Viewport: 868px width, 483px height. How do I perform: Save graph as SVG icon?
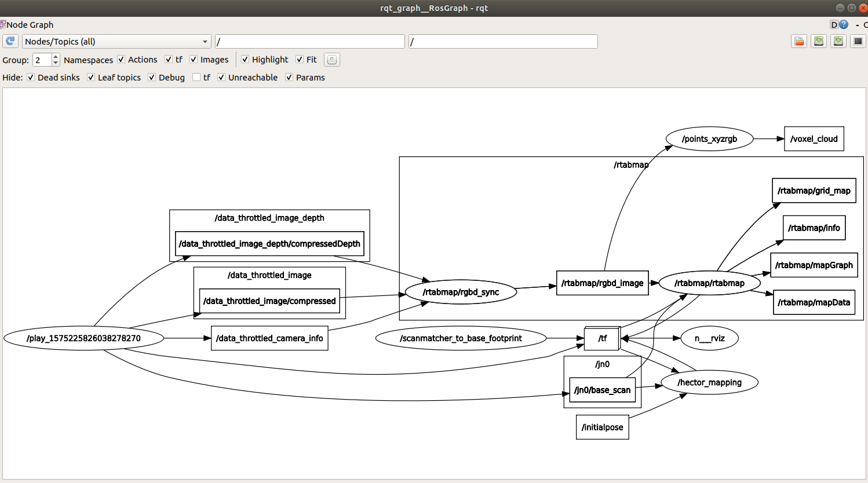(838, 41)
